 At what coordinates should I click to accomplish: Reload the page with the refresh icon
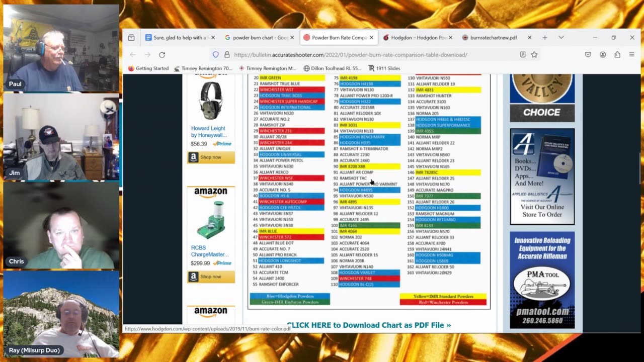pos(162,55)
